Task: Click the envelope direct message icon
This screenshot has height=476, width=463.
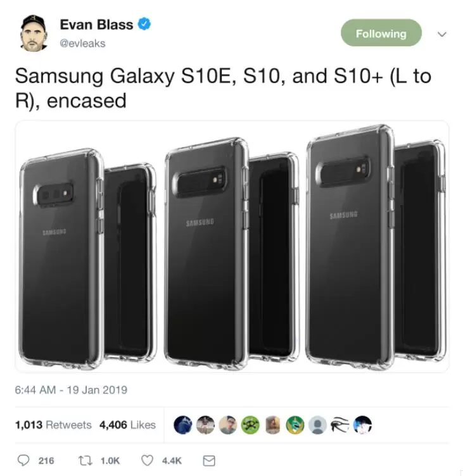Action: pos(209,461)
